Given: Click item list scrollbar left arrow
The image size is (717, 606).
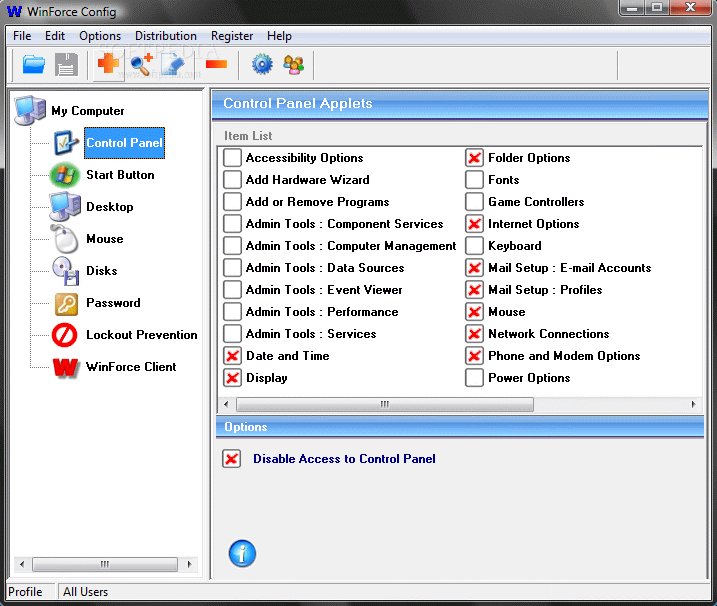Looking at the screenshot, I should tap(226, 404).
